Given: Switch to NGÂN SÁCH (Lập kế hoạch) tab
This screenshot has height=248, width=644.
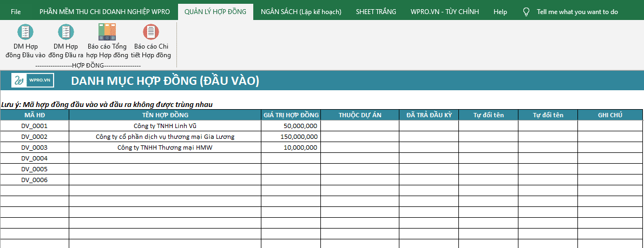Looking at the screenshot, I should [301, 11].
